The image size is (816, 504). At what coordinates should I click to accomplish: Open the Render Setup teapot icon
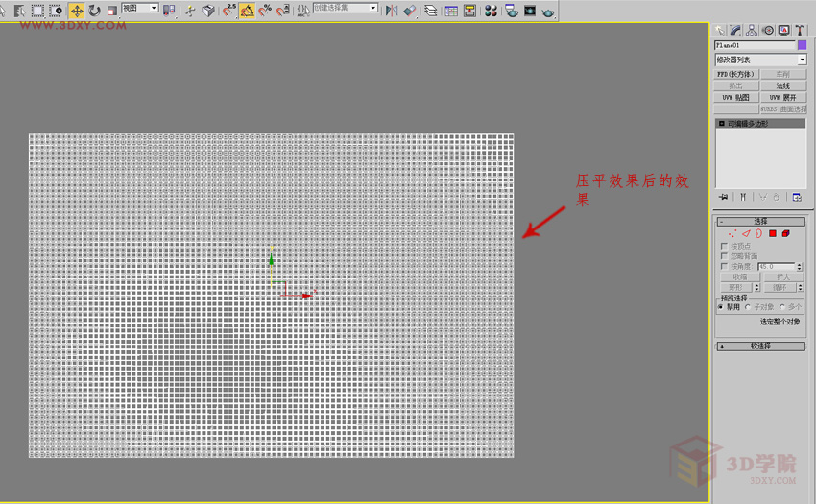(512, 11)
